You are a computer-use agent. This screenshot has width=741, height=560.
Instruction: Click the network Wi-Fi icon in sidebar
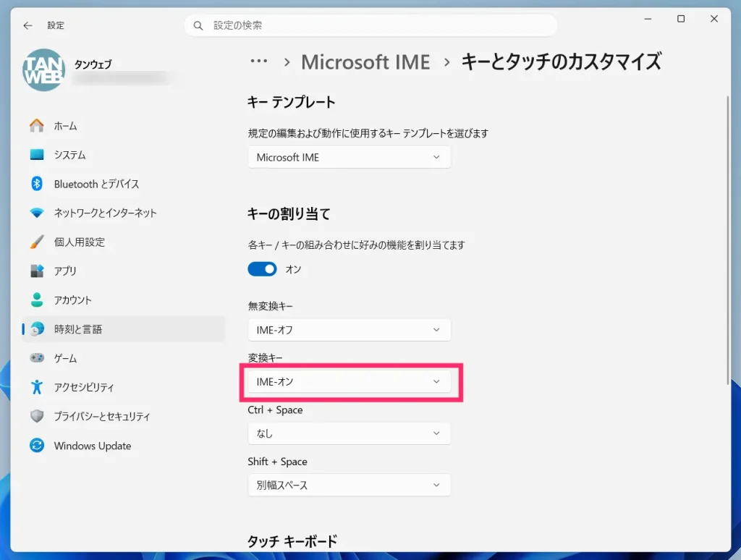click(37, 213)
